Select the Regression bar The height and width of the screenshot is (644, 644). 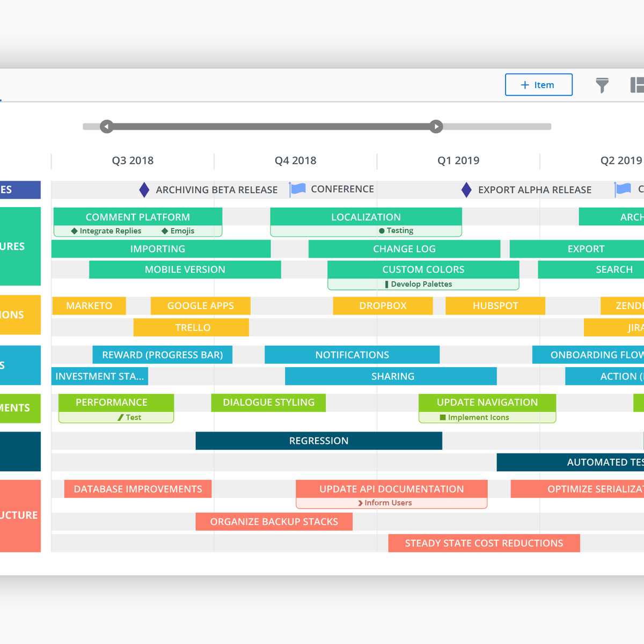click(x=319, y=441)
